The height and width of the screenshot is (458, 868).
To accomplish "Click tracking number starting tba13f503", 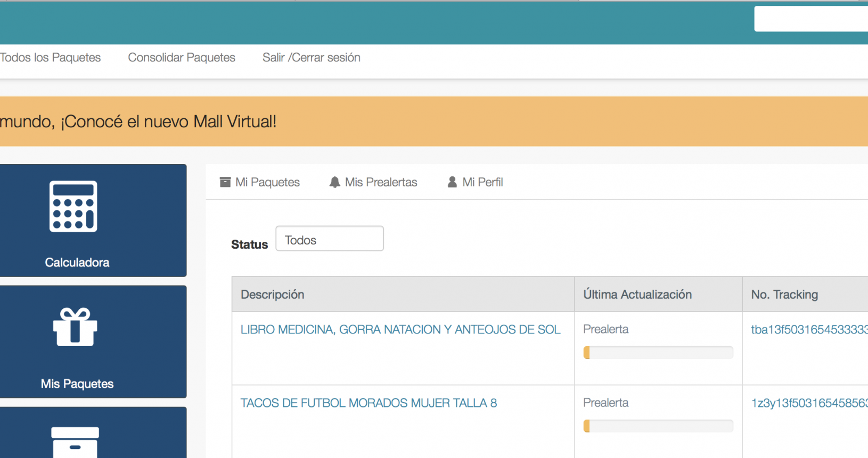I will tap(809, 330).
